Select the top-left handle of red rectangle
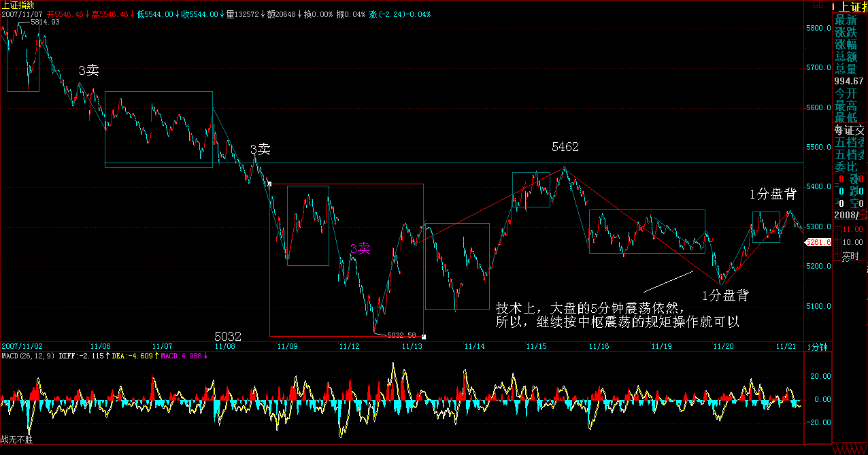This screenshot has width=868, height=455. 270,184
